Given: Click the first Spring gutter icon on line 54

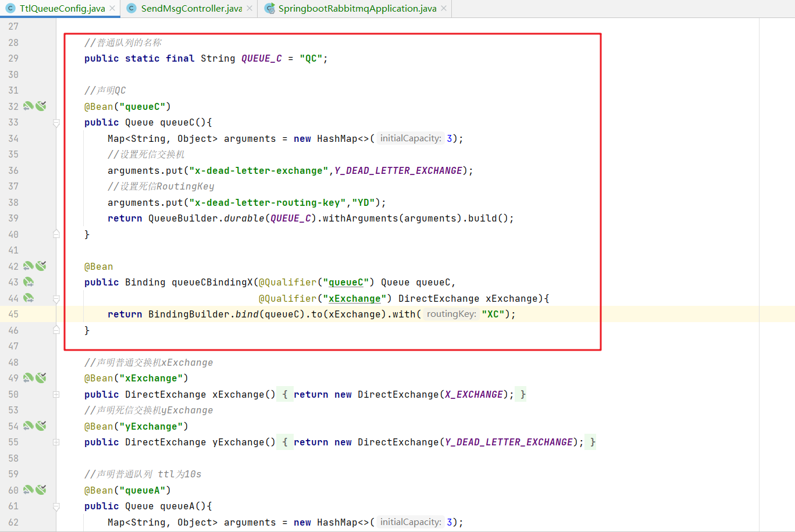Looking at the screenshot, I should (28, 426).
